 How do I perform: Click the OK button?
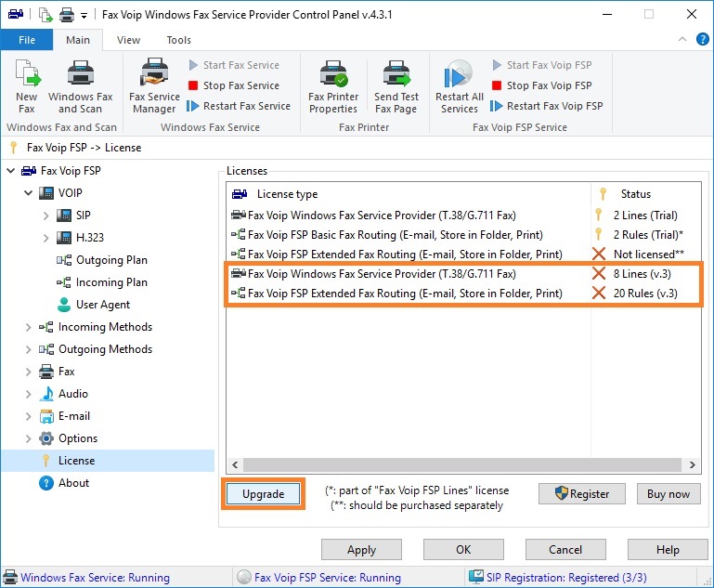point(463,550)
